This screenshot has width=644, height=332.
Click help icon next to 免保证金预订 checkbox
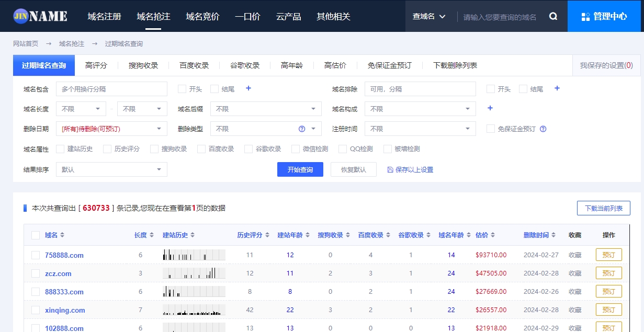coord(543,129)
